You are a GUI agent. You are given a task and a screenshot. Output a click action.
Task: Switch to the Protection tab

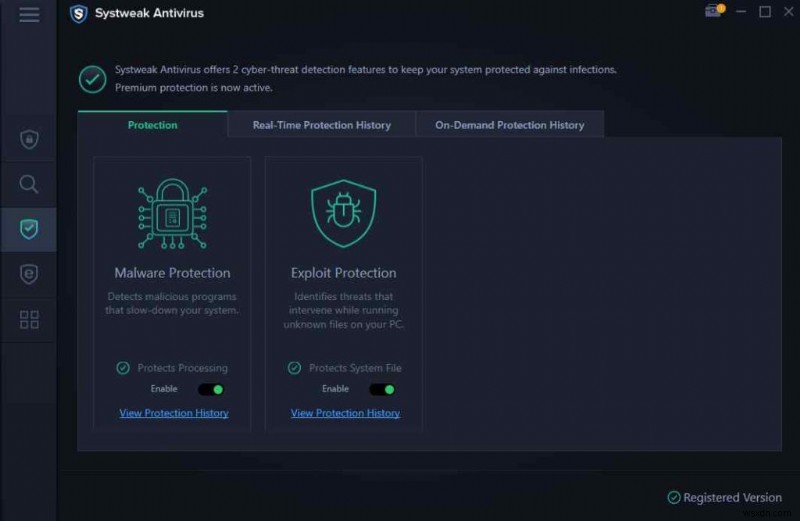click(x=152, y=125)
